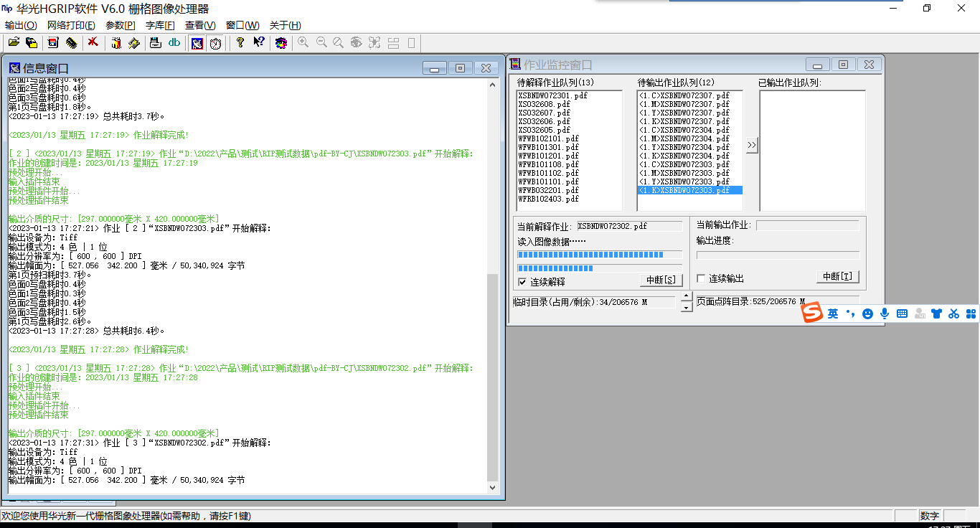Toggle Sogou 英 language mode indicator
The height and width of the screenshot is (528, 980).
[x=833, y=313]
